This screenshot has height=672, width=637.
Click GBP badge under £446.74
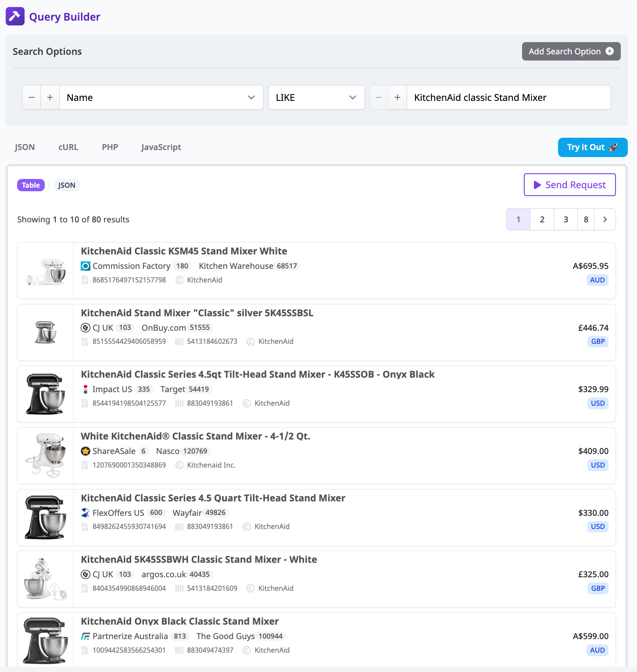click(x=598, y=342)
